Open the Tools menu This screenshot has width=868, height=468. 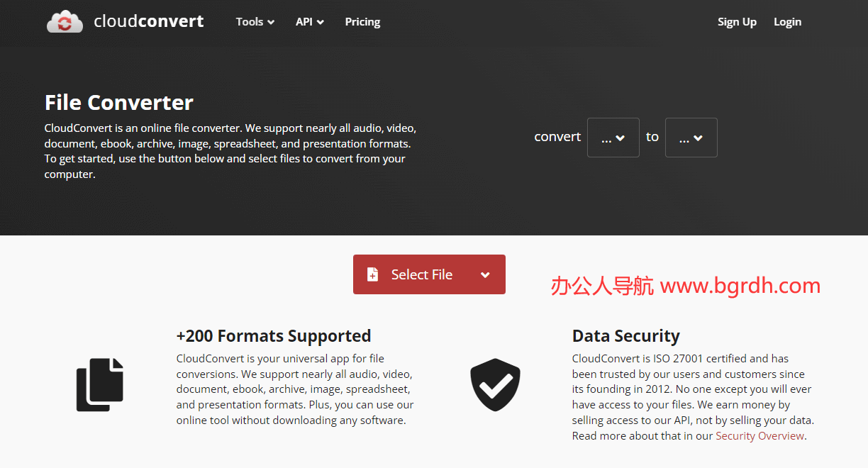coord(255,22)
